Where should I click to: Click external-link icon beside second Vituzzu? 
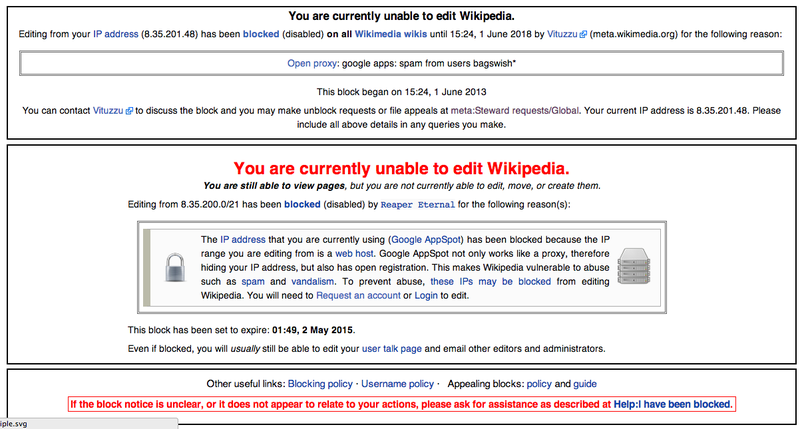coord(129,111)
